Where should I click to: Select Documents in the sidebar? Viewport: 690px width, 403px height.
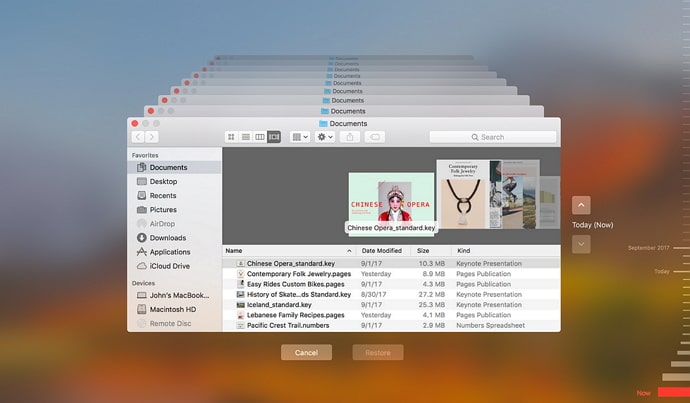click(174, 167)
